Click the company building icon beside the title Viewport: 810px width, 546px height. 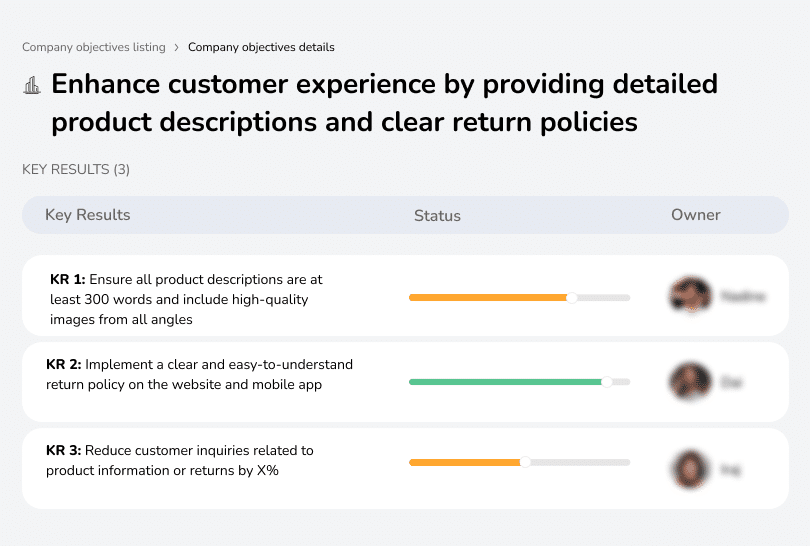tap(32, 85)
